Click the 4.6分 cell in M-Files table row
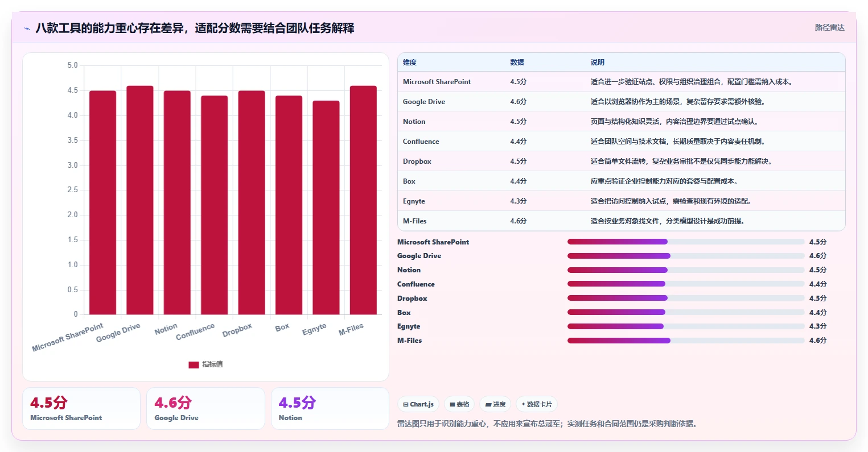 tap(519, 221)
